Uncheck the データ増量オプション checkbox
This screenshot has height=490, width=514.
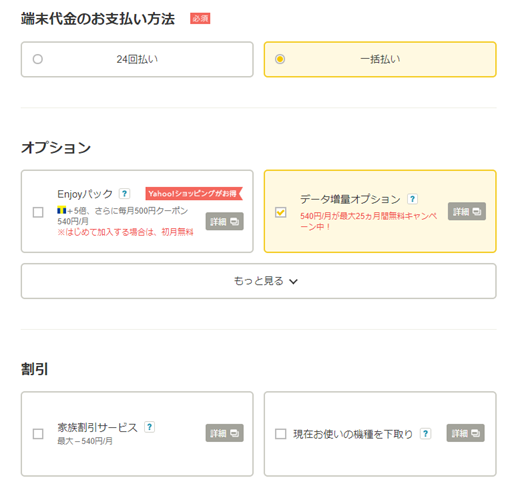pyautogui.click(x=281, y=212)
